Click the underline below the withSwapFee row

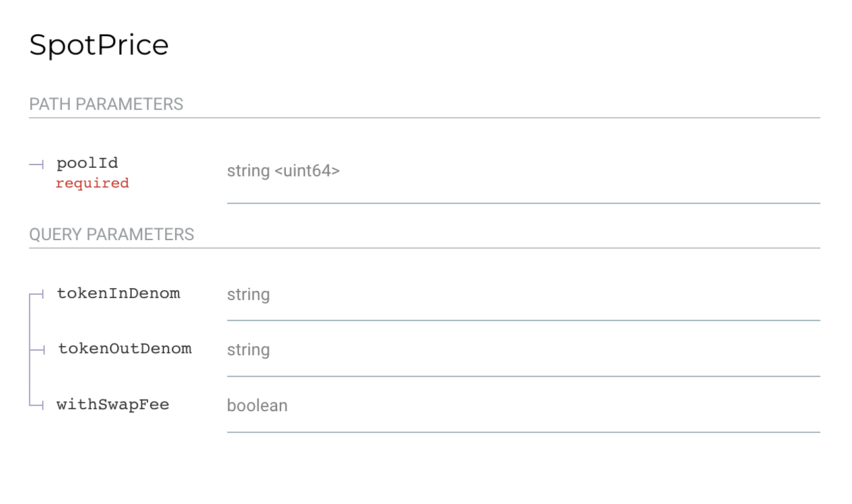(x=523, y=432)
